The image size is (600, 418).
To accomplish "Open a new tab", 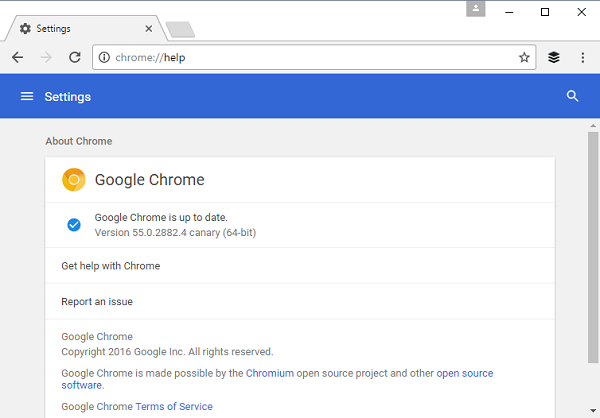I will pos(179,28).
